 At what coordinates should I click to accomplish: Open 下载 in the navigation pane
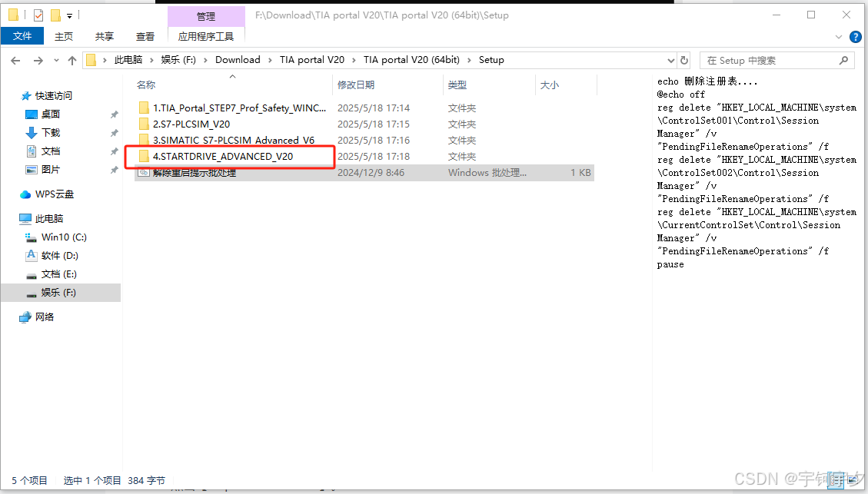click(51, 132)
